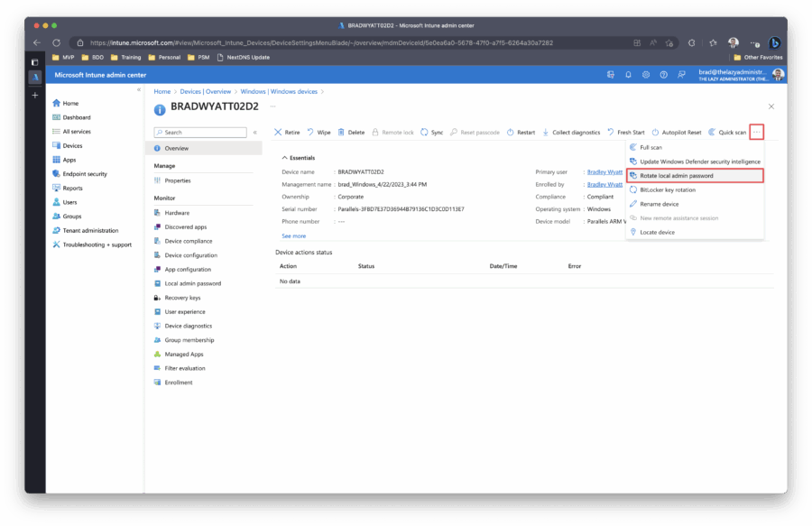Click the notifications bell icon

(629, 75)
